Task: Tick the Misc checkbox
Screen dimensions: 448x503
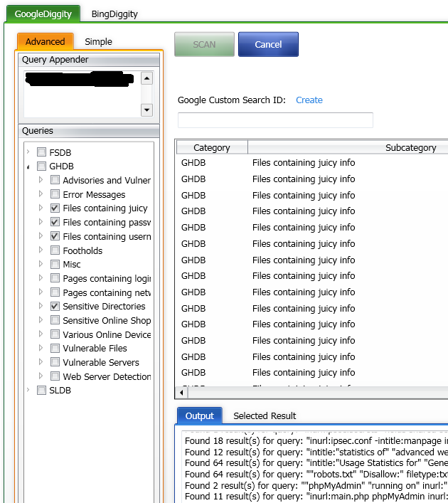Action: point(55,264)
